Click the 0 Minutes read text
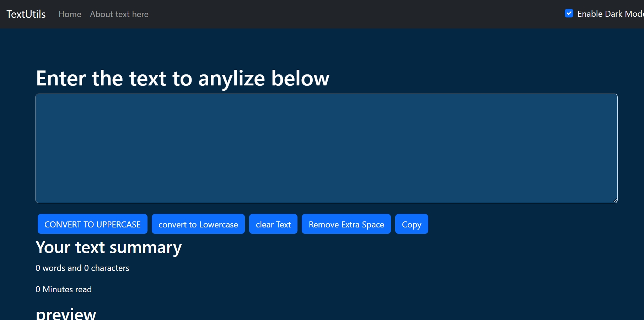Screen dimensions: 644x320 tap(64, 289)
